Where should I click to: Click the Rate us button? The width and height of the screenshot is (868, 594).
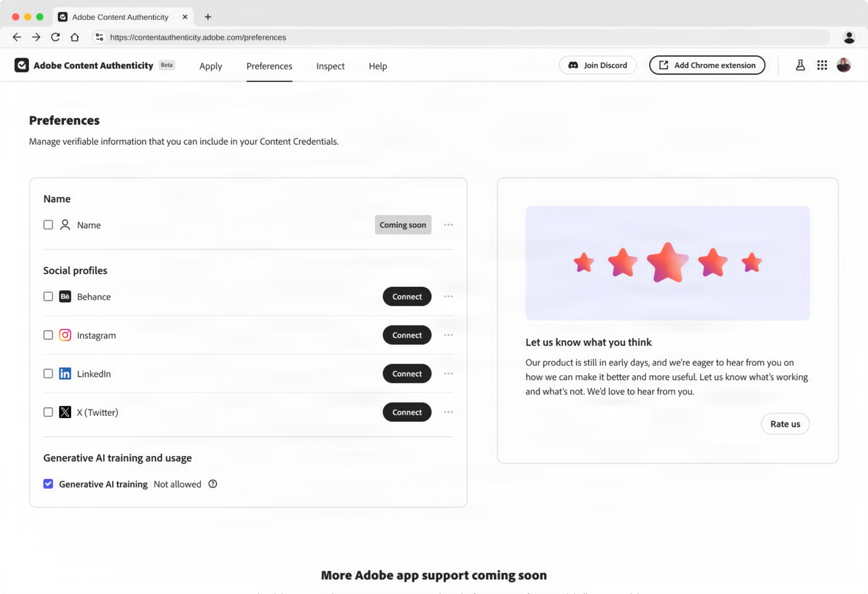(785, 424)
